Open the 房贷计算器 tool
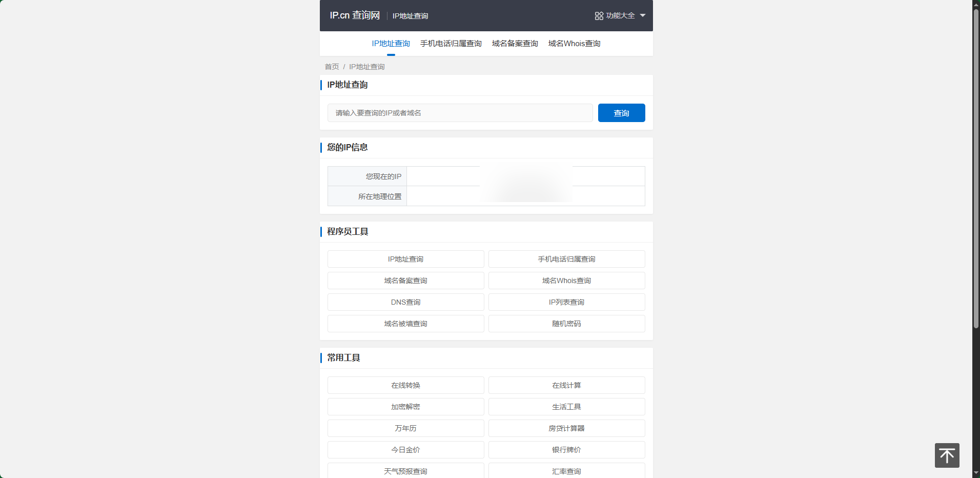The width and height of the screenshot is (980, 478). pyautogui.click(x=566, y=428)
